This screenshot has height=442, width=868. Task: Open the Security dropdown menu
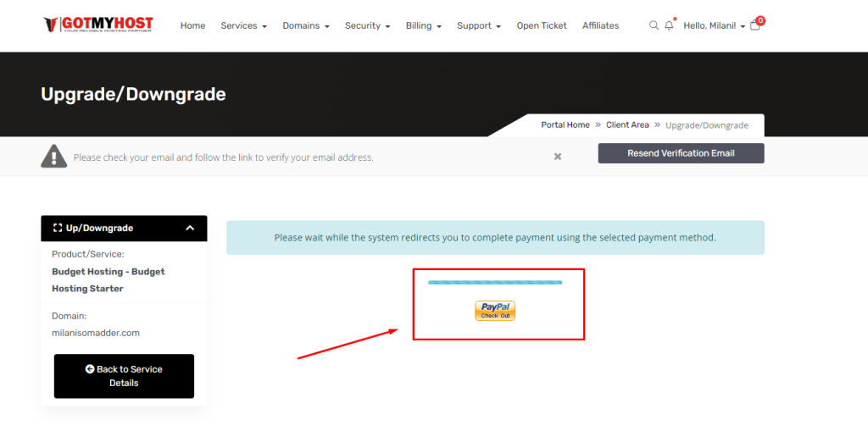(367, 25)
